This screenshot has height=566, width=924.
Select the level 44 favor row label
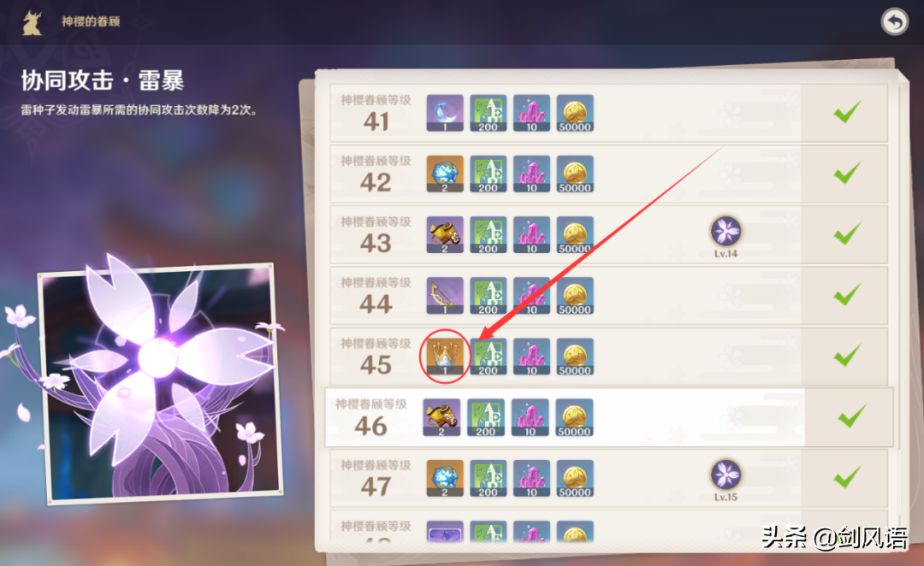376,296
